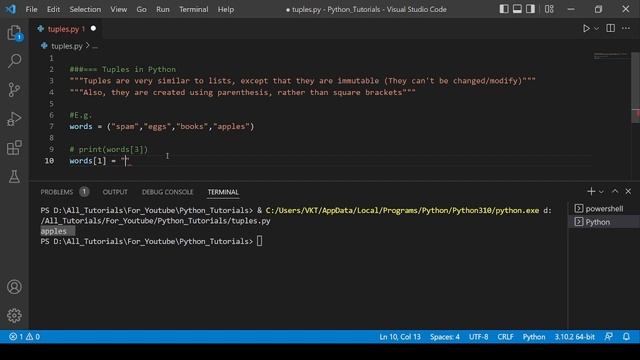Customize layout icon in title bar

549,9
